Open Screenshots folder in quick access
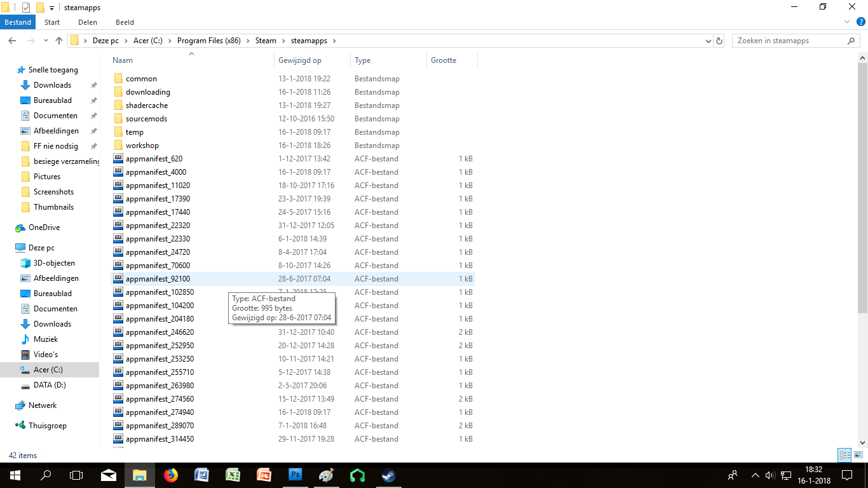The width and height of the screenshot is (868, 488). (53, 192)
